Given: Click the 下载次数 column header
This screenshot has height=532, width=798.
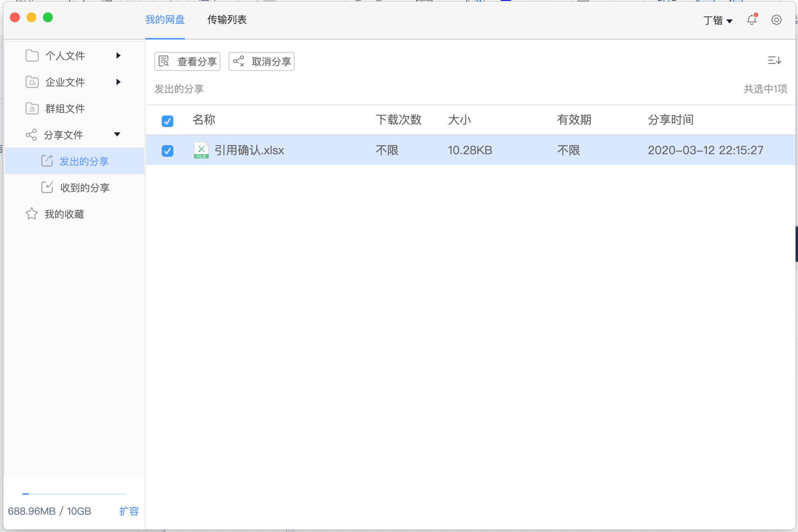Looking at the screenshot, I should pyautogui.click(x=399, y=120).
